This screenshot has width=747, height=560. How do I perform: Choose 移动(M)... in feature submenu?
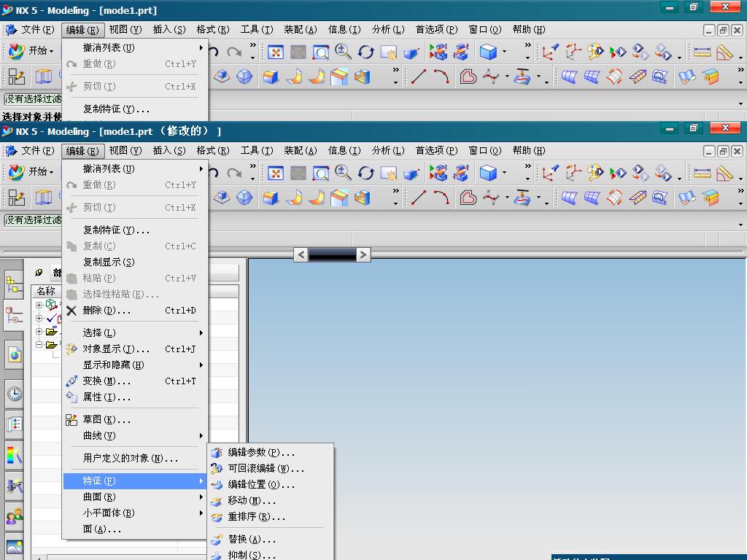point(271,500)
